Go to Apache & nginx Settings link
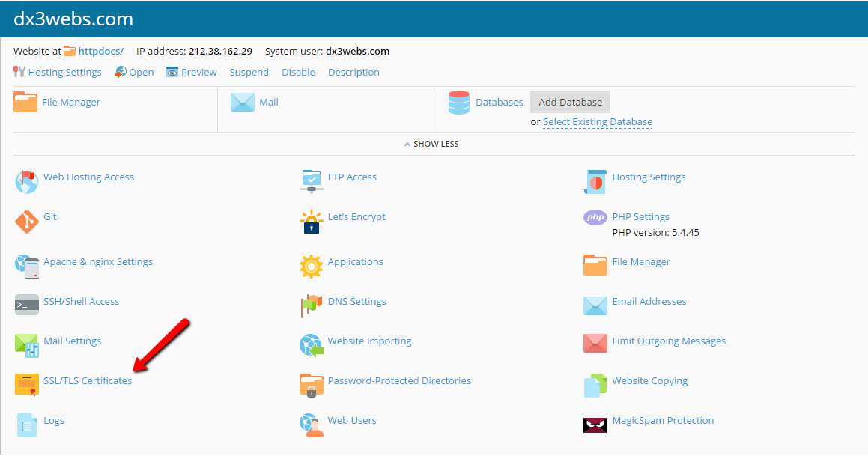Image resolution: width=868 pixels, height=456 pixels. [x=98, y=262]
